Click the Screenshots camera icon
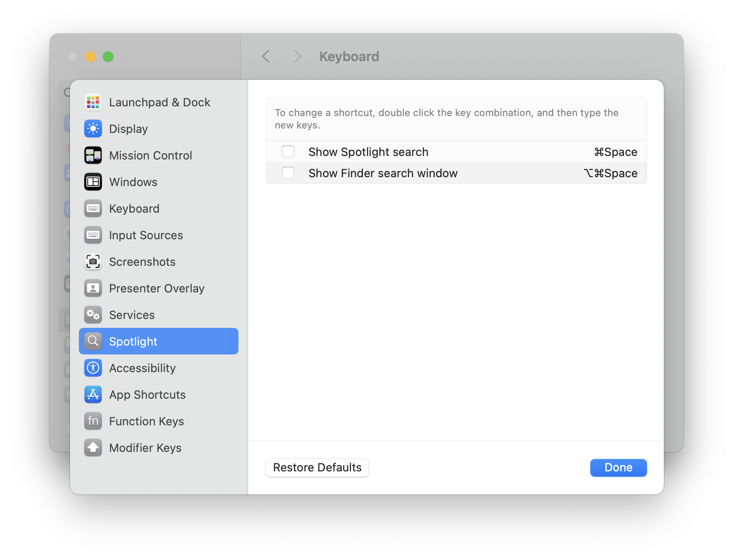The width and height of the screenshot is (733, 560). 93,262
